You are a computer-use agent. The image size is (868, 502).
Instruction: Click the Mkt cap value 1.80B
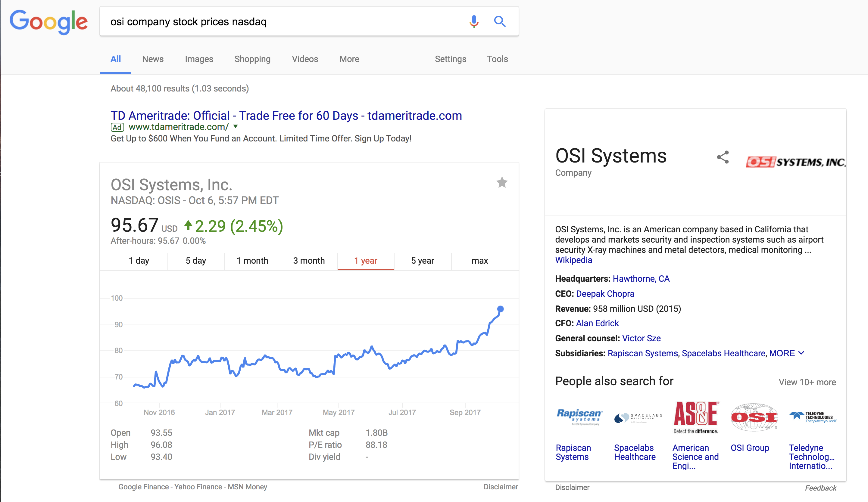tap(376, 433)
